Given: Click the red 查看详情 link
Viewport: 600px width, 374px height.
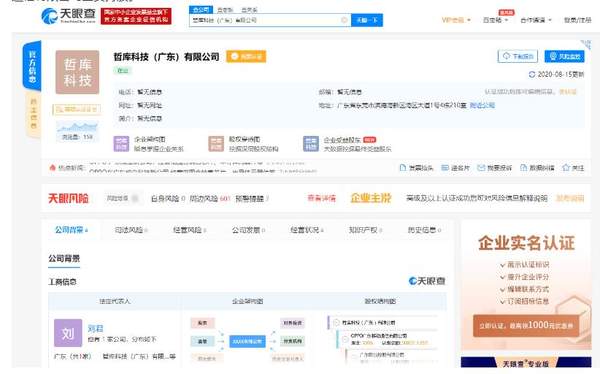Looking at the screenshot, I should pyautogui.click(x=321, y=198).
